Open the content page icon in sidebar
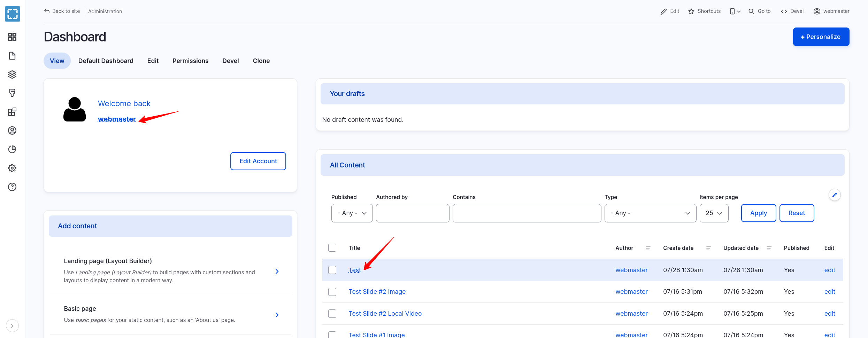Viewport: 868px width, 338px height. click(12, 56)
